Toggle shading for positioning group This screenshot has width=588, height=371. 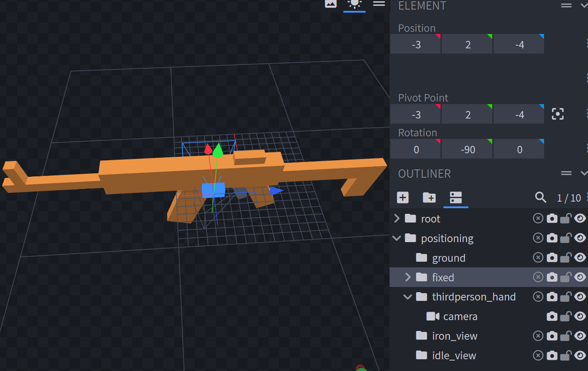552,238
